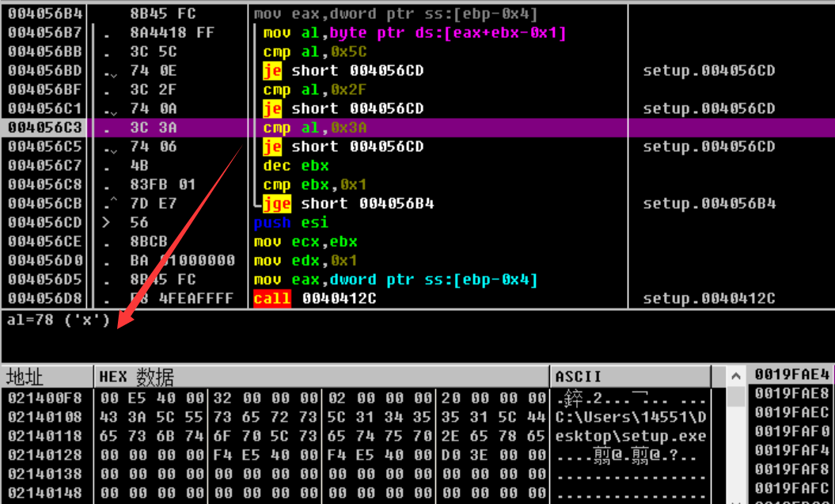Select the push esi instruction

(x=290, y=222)
